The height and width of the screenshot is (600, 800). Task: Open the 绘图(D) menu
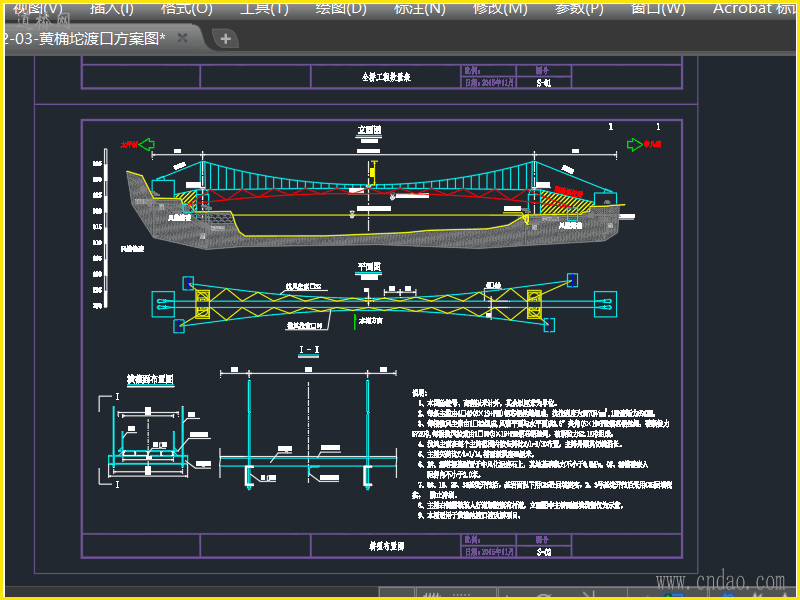[341, 8]
